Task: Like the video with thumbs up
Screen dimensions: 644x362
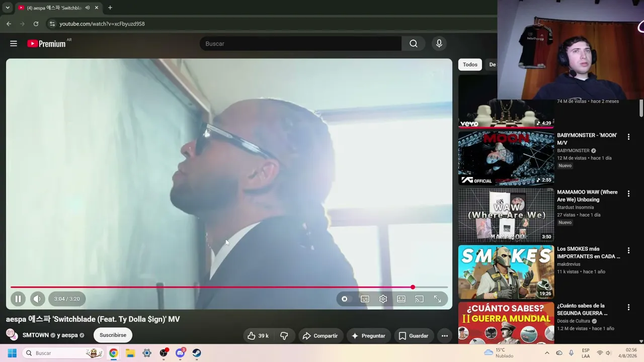Action: point(258,336)
